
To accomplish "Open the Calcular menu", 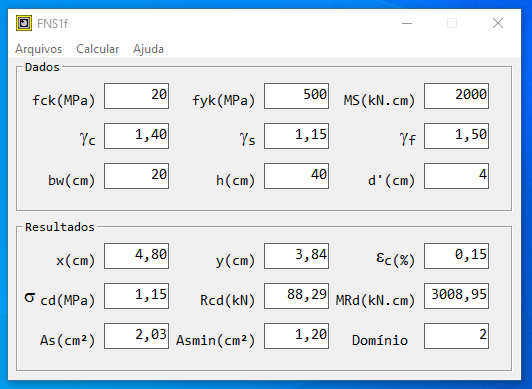I will [x=98, y=49].
